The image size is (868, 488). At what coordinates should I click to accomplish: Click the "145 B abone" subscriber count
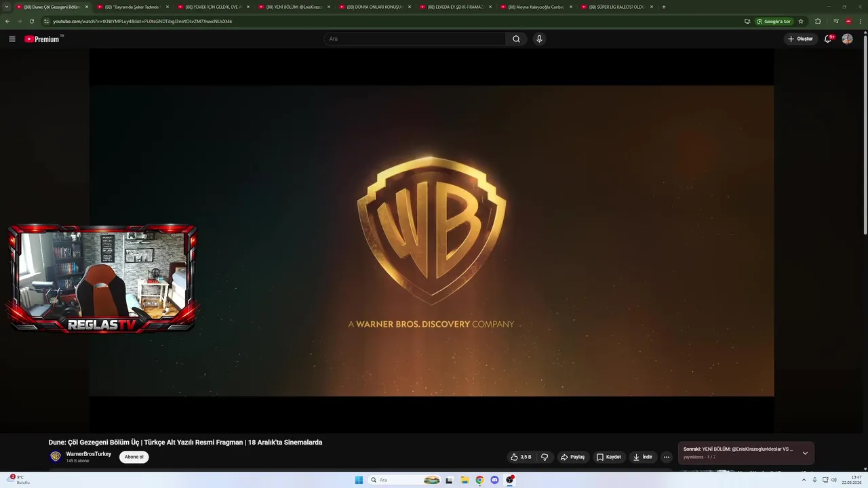tap(77, 461)
